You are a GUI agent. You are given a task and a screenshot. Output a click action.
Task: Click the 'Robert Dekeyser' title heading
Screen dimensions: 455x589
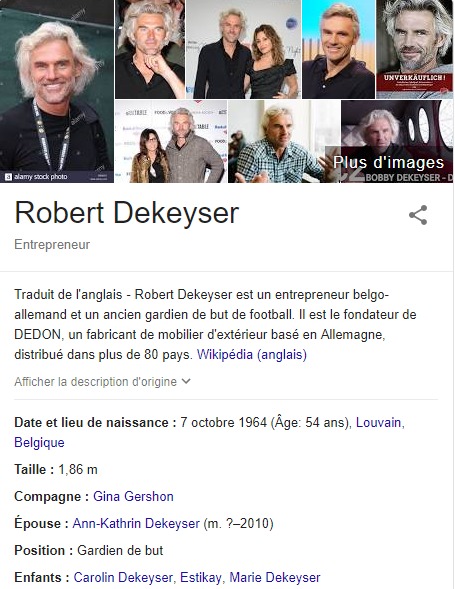[x=127, y=213]
